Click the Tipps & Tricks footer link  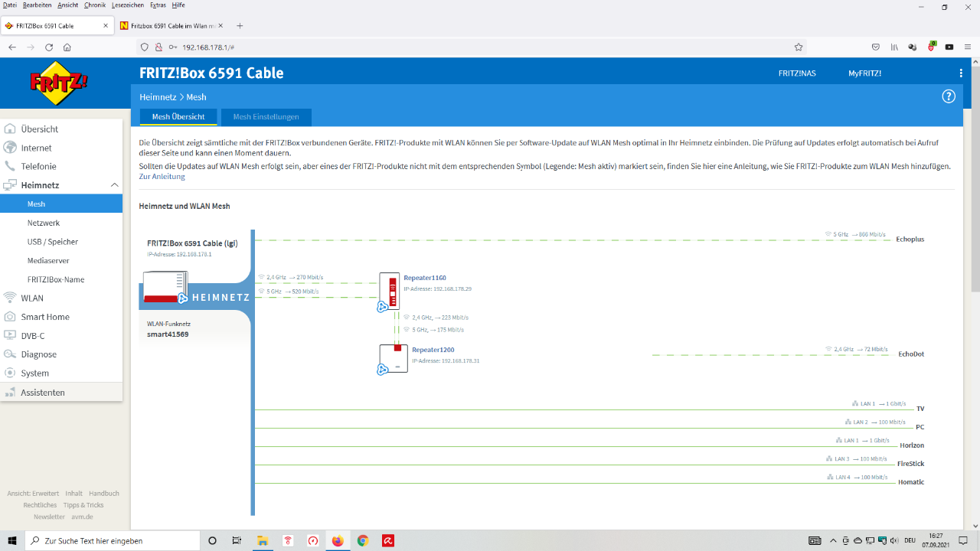[83, 505]
